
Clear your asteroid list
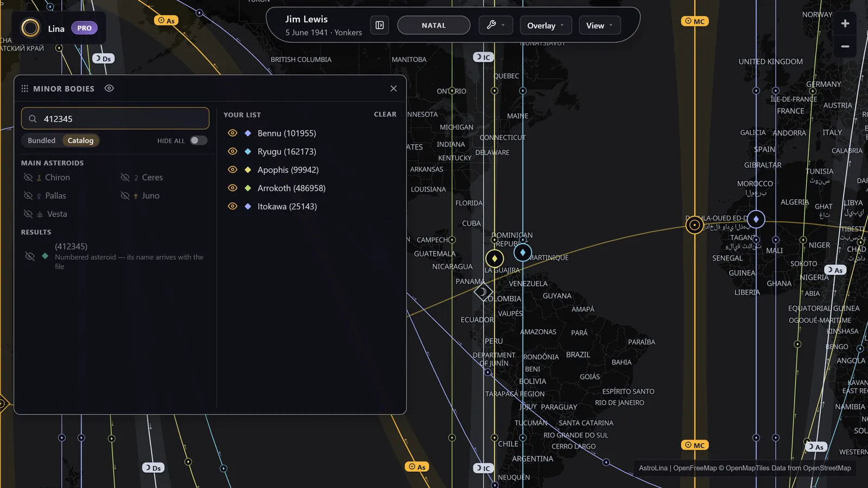point(385,114)
